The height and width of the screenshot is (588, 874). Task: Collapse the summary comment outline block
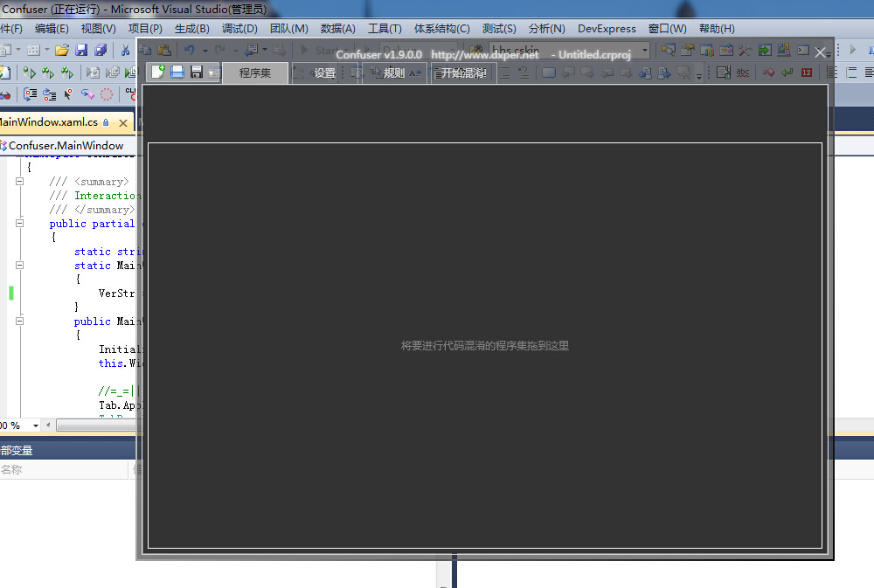coord(19,181)
